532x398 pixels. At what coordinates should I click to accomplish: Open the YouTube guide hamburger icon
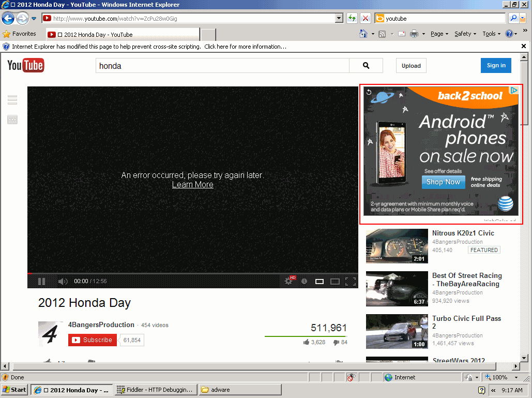point(12,100)
